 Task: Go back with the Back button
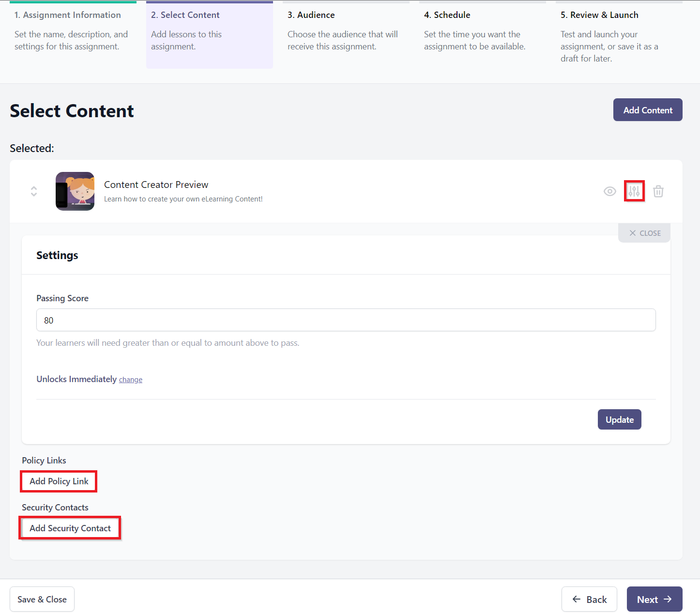(x=589, y=599)
